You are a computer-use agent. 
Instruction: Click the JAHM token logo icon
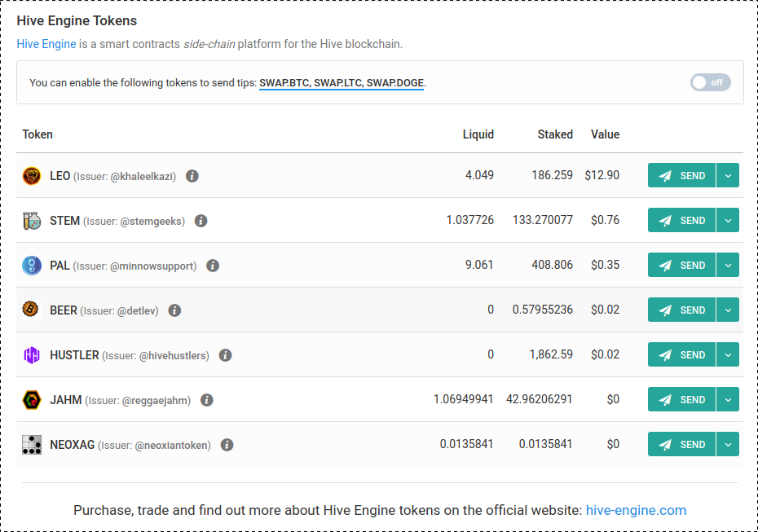point(32,400)
